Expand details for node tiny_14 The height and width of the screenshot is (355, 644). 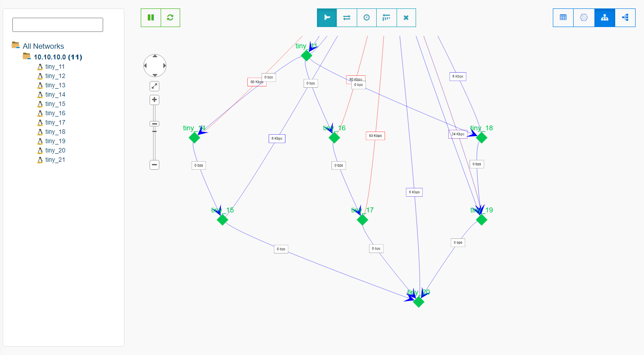click(54, 94)
